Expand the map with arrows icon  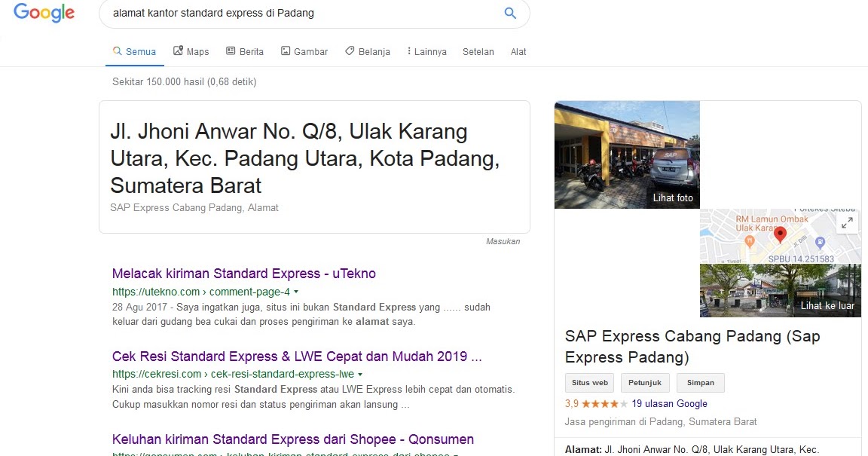pos(847,222)
